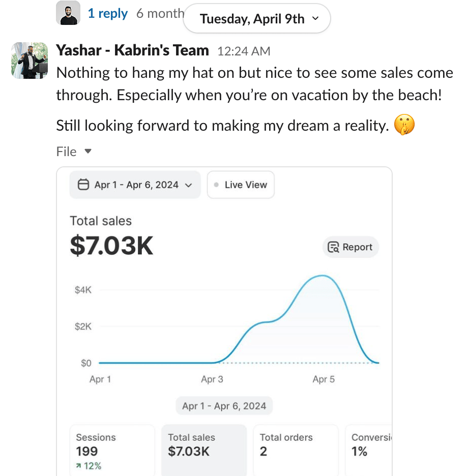Collapse the File attachment triangle

click(87, 152)
